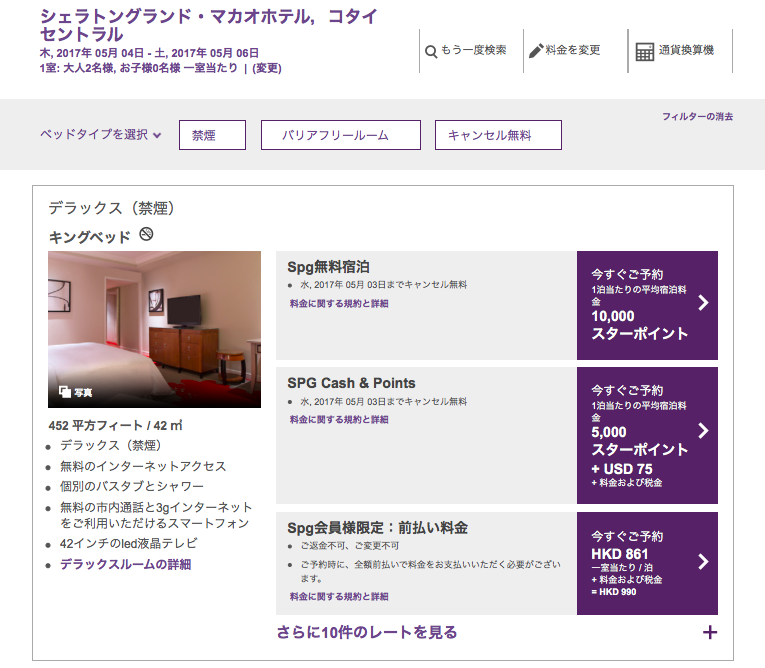The width and height of the screenshot is (765, 668).
Task: Click the ご返金不可、ご変更不可 note
Action: 349,546
